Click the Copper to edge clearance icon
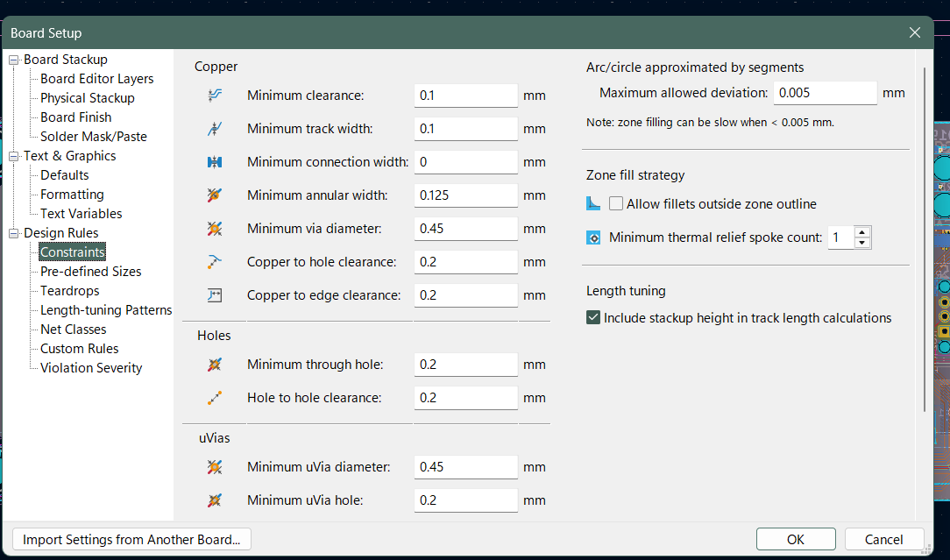 tap(215, 295)
